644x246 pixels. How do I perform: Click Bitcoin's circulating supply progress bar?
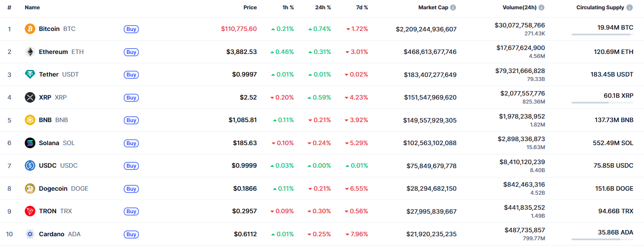(x=602, y=35)
